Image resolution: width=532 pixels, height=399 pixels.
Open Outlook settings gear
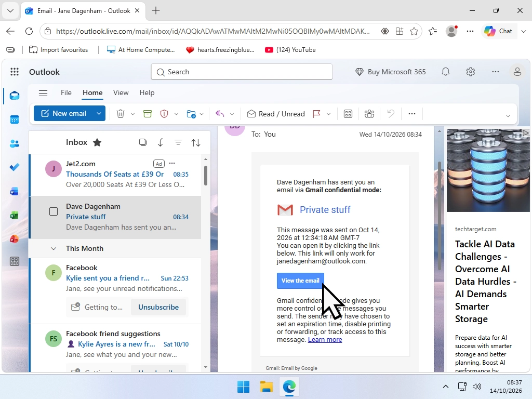pyautogui.click(x=471, y=72)
